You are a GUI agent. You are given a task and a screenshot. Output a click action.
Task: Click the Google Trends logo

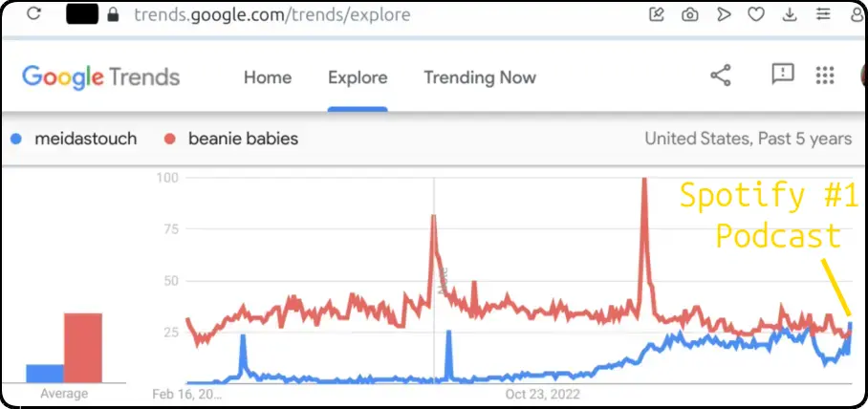tap(100, 77)
